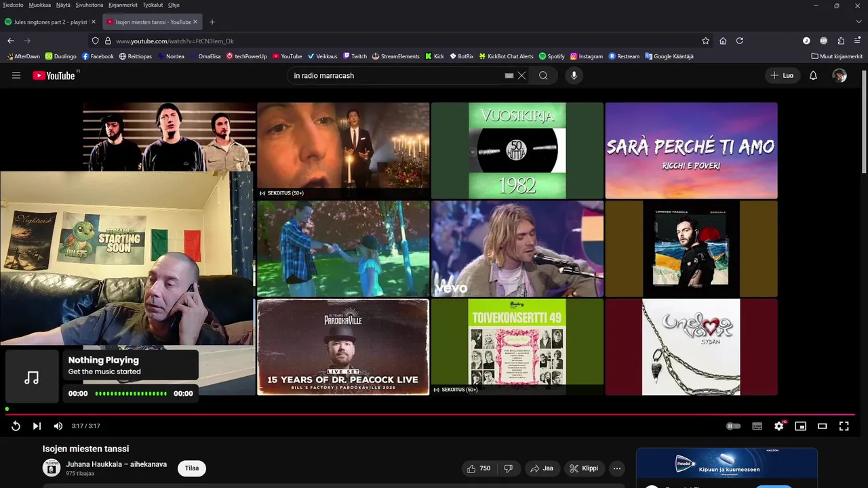Play the Sarà perché ti amo suggestion
Image resolution: width=868 pixels, height=488 pixels.
[691, 150]
